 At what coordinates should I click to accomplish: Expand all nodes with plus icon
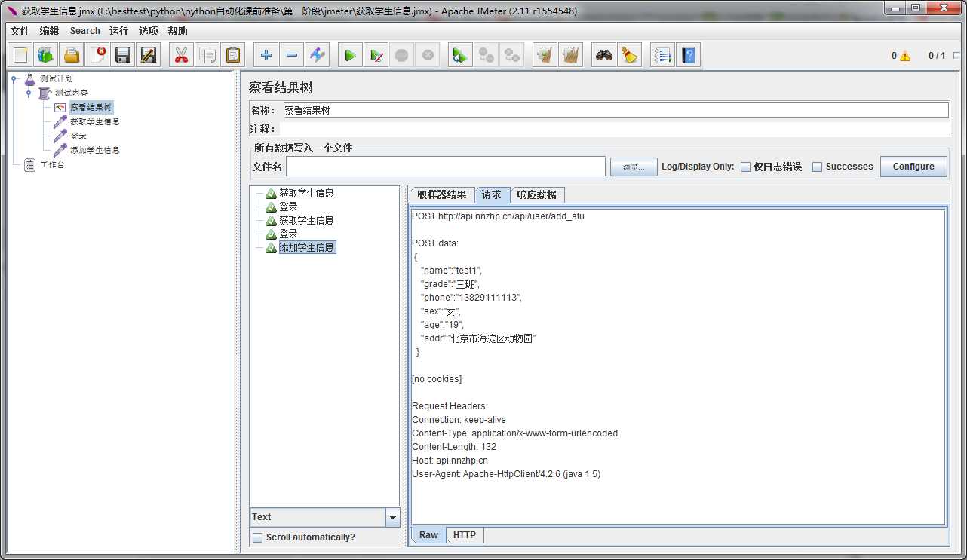coord(266,55)
